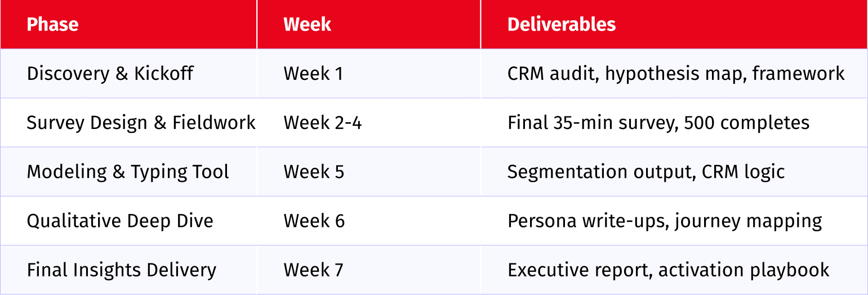Click the Phase column header
This screenshot has height=295, width=868.
tap(128, 24)
